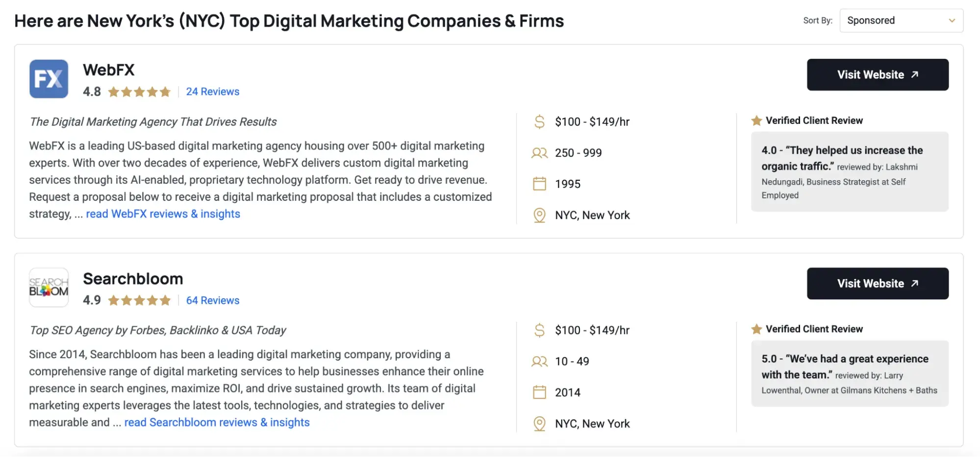Click the chevron on the Sponsored selector

[952, 20]
